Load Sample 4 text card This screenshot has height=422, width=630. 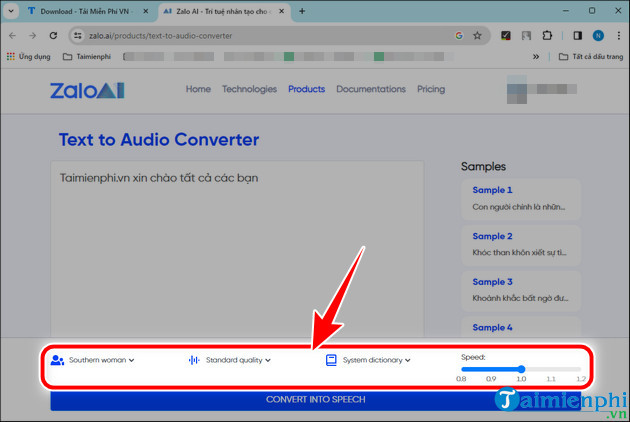[x=521, y=327]
